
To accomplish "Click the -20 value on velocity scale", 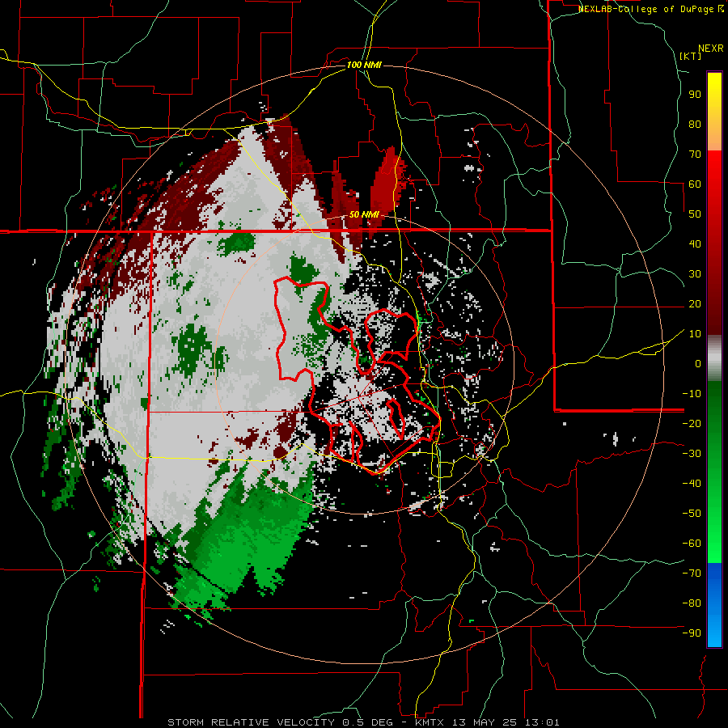I will 692,424.
